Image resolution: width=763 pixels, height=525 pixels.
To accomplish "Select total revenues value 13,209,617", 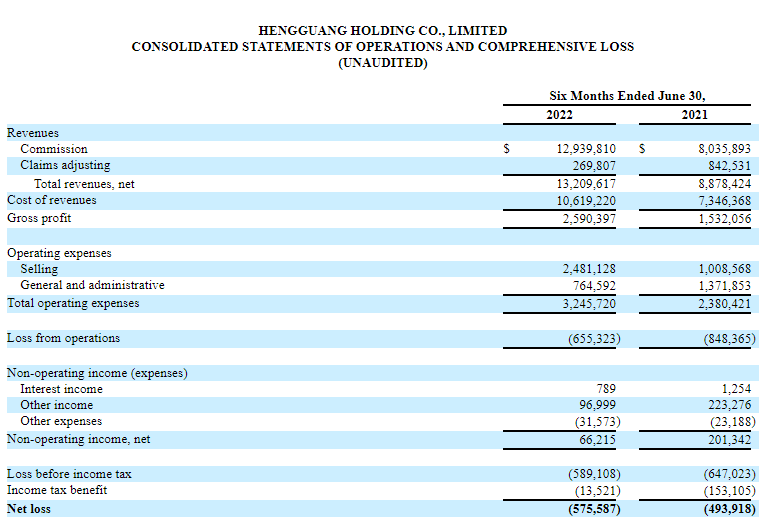I will (x=586, y=184).
